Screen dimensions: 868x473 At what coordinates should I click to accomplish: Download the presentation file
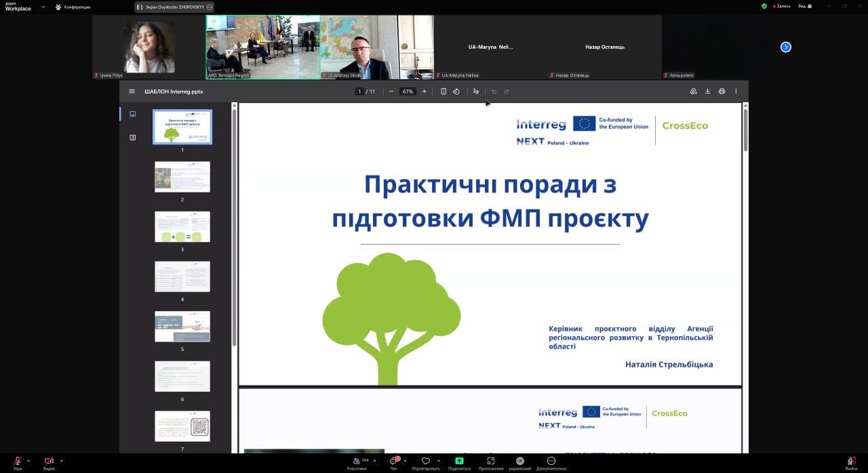[x=707, y=91]
